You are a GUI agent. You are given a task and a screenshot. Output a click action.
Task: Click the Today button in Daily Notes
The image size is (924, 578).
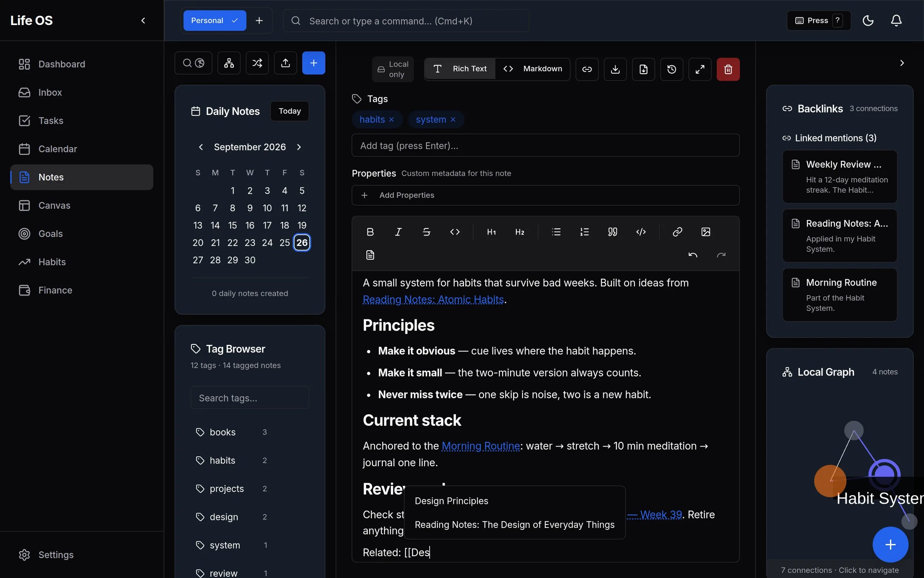[x=290, y=111]
